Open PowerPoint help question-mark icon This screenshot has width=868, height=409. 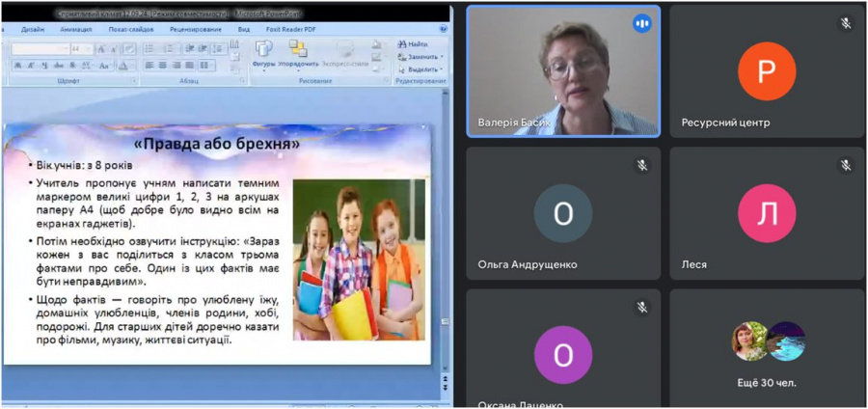[x=444, y=29]
